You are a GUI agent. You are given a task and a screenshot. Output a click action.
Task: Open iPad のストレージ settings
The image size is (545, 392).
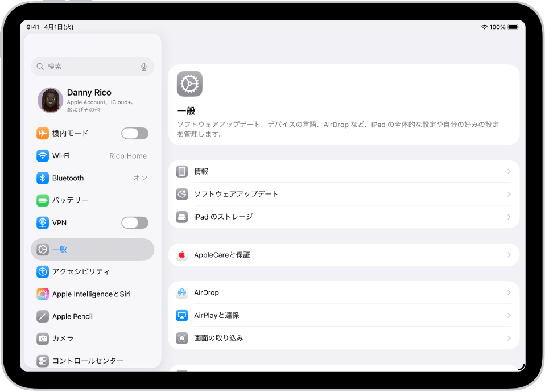click(x=341, y=217)
